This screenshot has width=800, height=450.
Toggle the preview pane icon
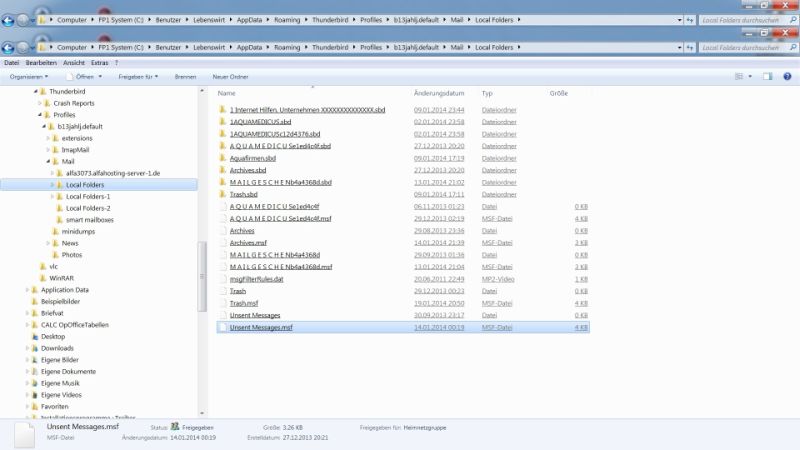coord(767,77)
